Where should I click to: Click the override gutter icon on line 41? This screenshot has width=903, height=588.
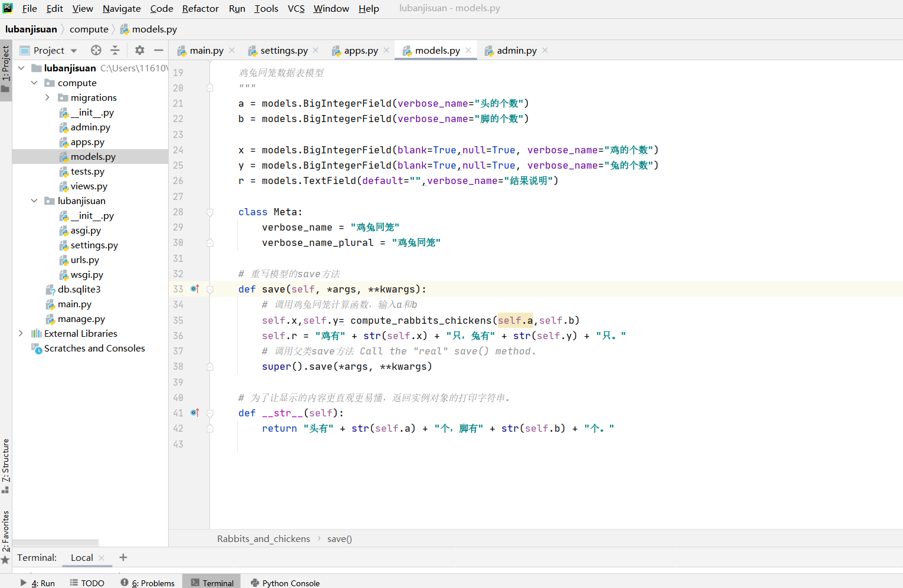click(195, 413)
